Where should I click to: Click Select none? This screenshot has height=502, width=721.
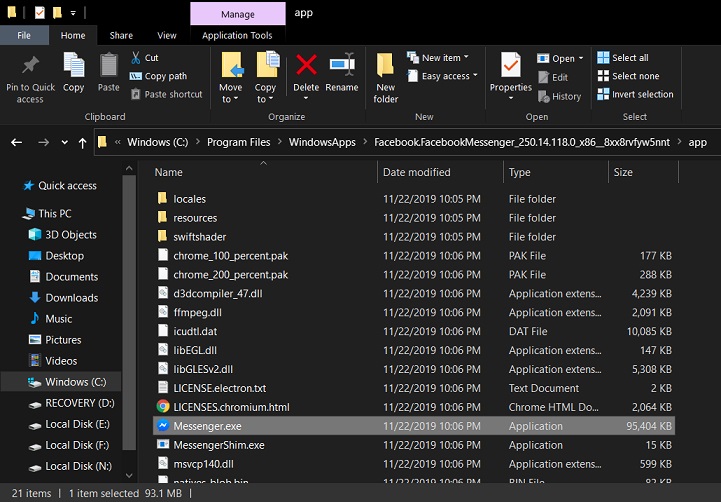pos(628,76)
